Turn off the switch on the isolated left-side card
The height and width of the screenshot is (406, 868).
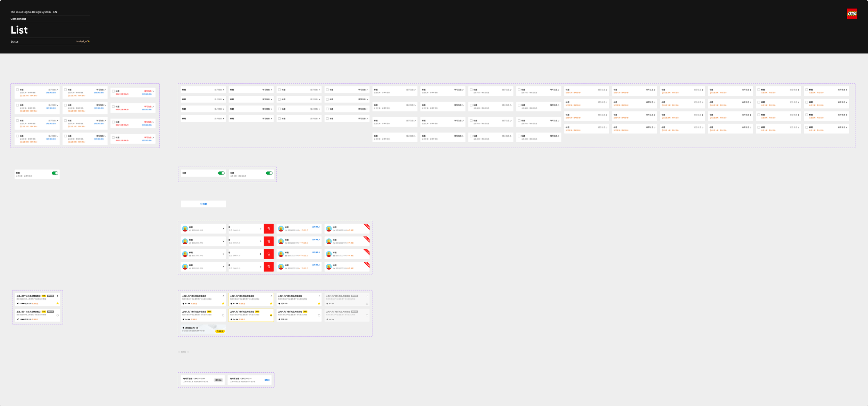click(55, 173)
